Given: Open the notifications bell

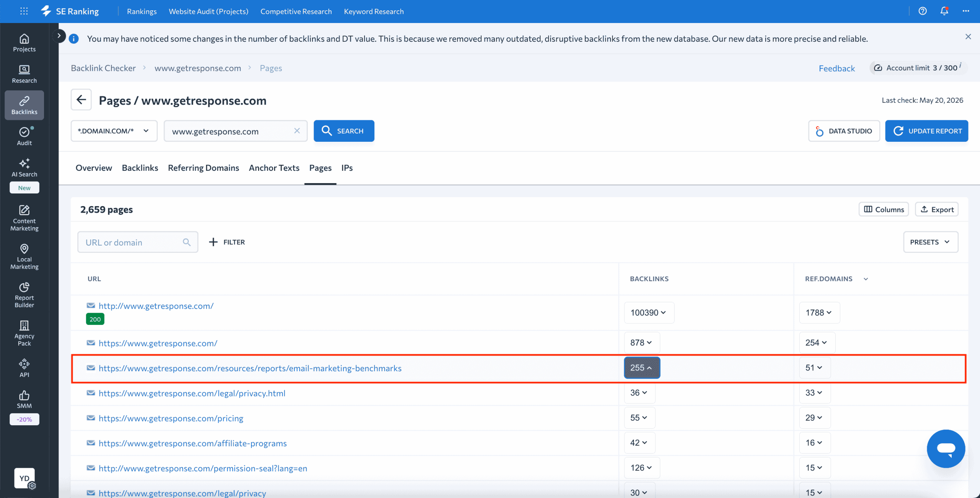Looking at the screenshot, I should pyautogui.click(x=944, y=11).
